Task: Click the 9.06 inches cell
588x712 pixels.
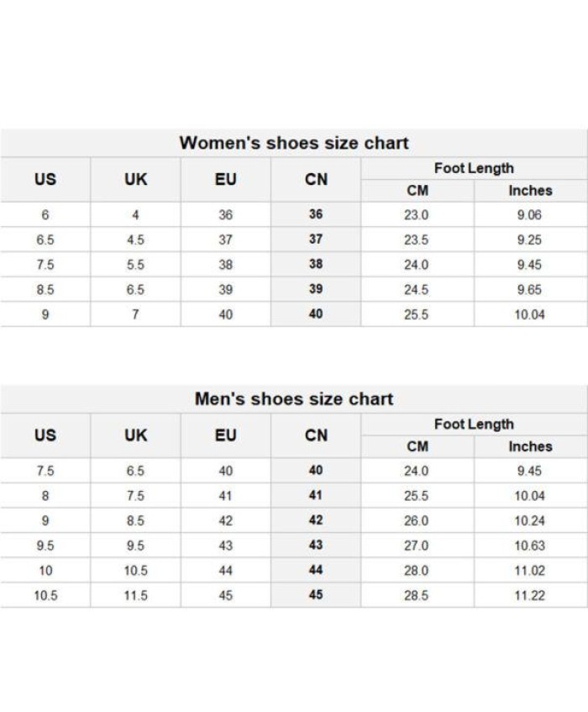Action: tap(529, 215)
